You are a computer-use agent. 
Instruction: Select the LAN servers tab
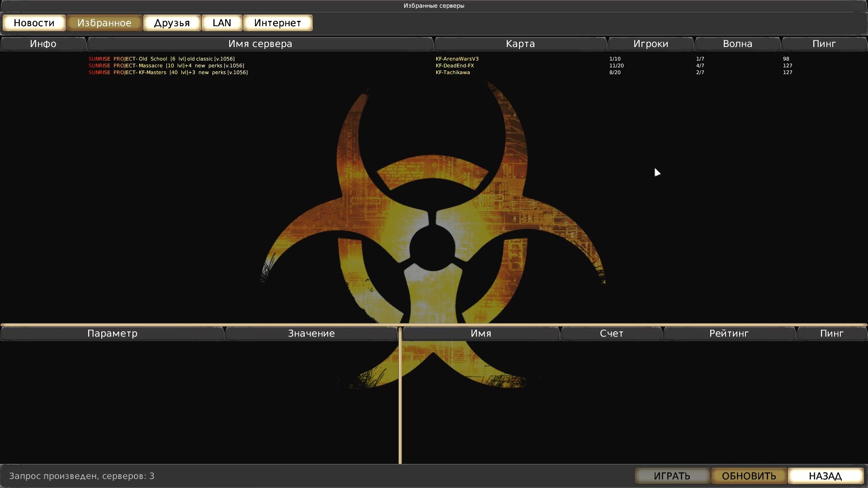click(222, 23)
